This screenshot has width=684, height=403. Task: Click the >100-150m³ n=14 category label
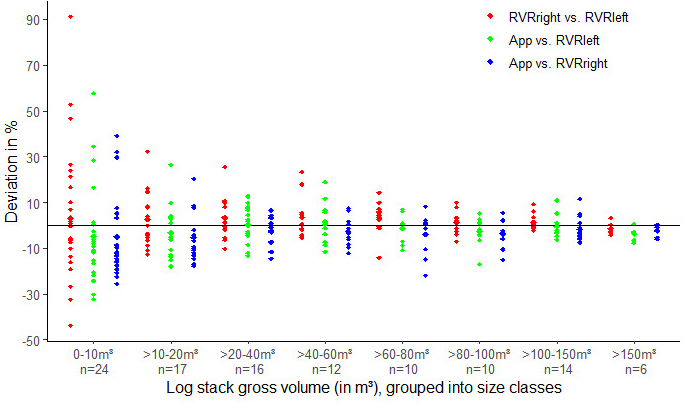coord(555,361)
